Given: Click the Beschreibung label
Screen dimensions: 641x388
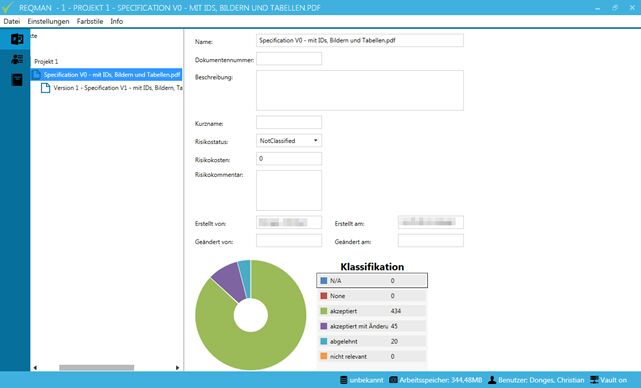Looking at the screenshot, I should pyautogui.click(x=214, y=77).
